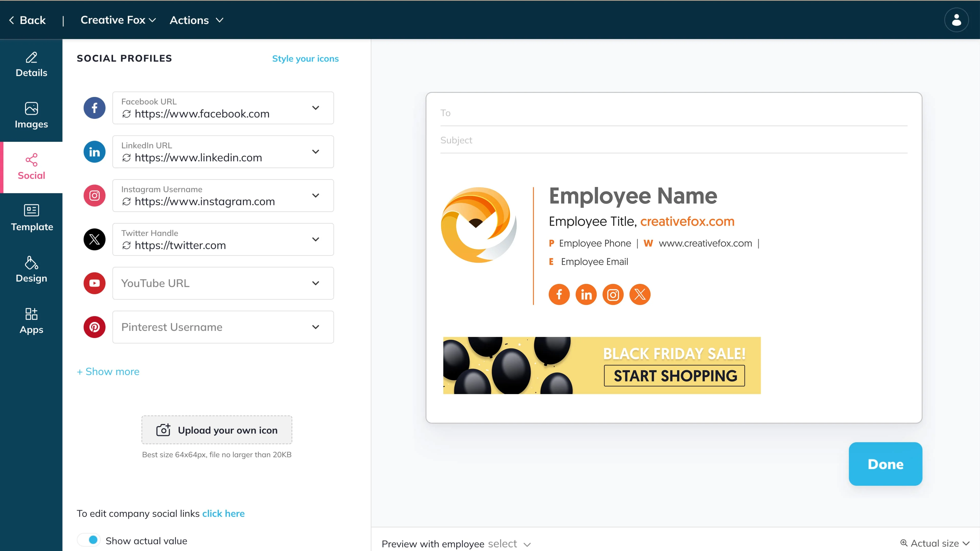
Task: Expand the YouTube URL field dropdown
Action: [315, 283]
